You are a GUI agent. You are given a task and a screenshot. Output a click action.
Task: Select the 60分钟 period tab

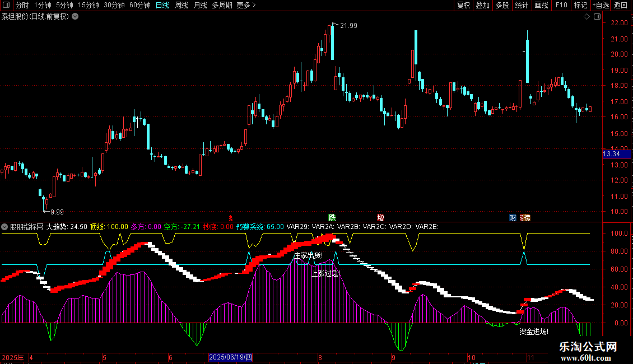(139, 6)
